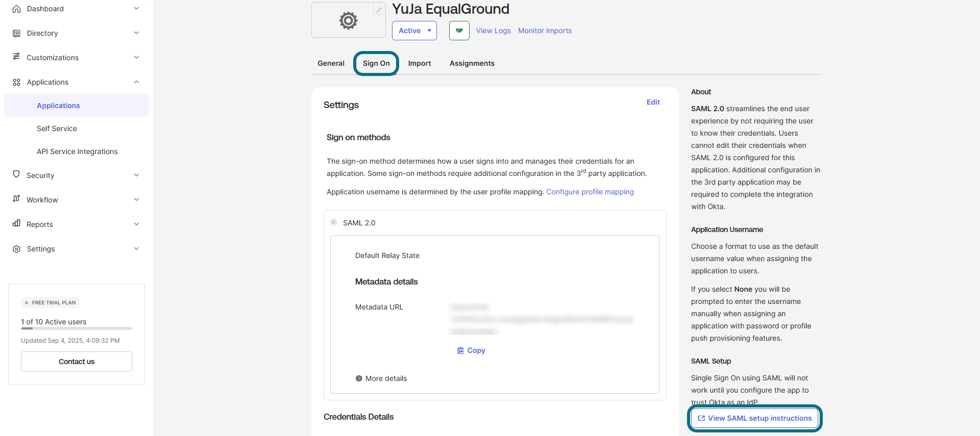The height and width of the screenshot is (436, 980).
Task: Expand the Customizations menu chevron
Action: click(x=136, y=58)
